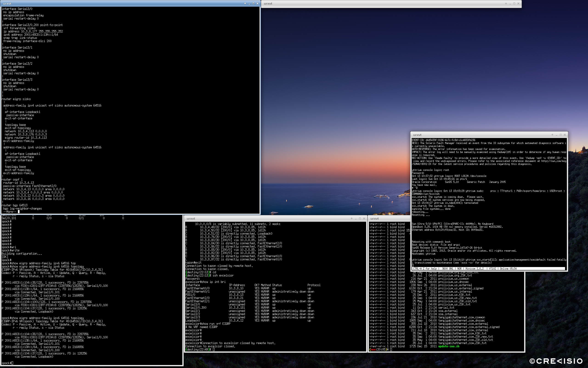Screen dimensions: 588x368
Task: Click 'Building configuration...' in spock window
Action: [22, 254]
